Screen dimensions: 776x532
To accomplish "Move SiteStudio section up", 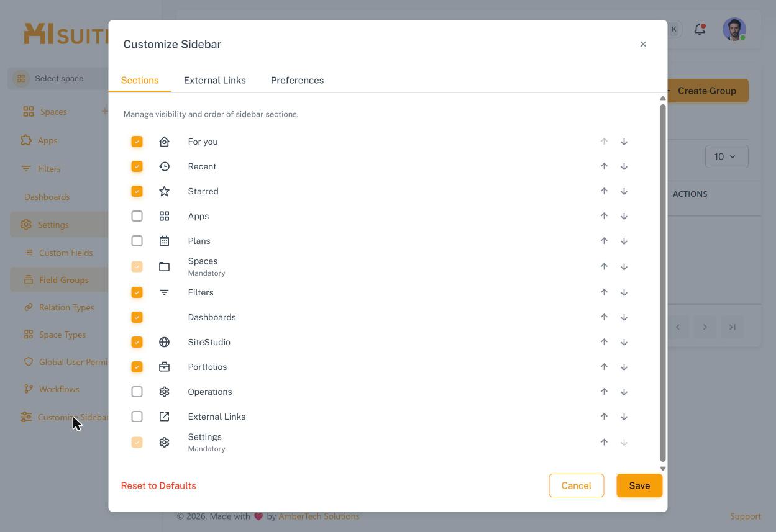I will [604, 342].
